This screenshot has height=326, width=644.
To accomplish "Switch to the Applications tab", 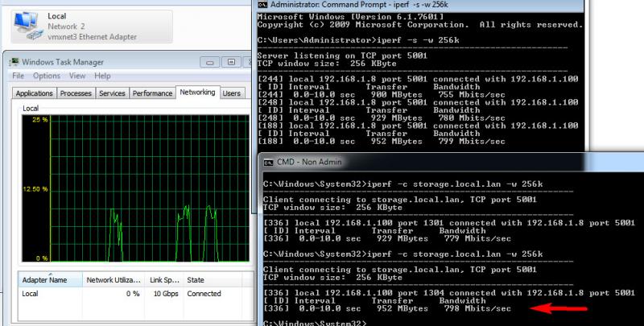I will click(35, 93).
